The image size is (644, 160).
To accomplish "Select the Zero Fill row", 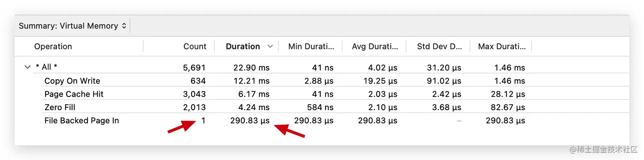I will click(x=322, y=107).
